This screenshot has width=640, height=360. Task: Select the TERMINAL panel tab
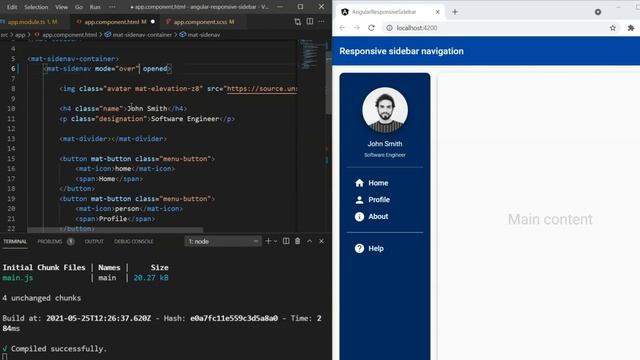coord(15,242)
